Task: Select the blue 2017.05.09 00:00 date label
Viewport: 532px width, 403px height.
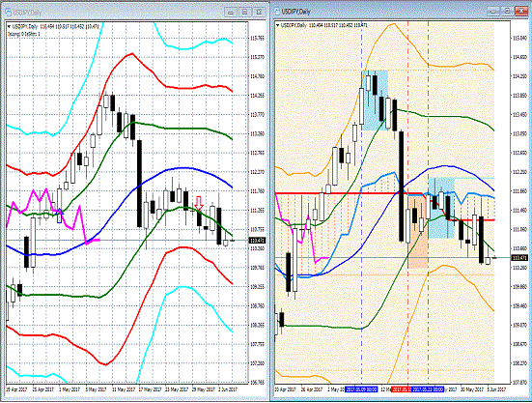Action: tap(361, 389)
